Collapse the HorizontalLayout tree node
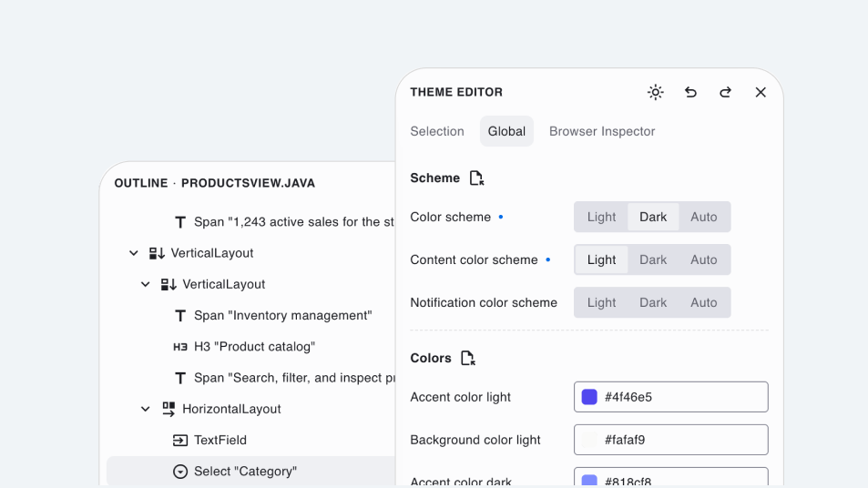Screen dimensions: 868x488 146,410
